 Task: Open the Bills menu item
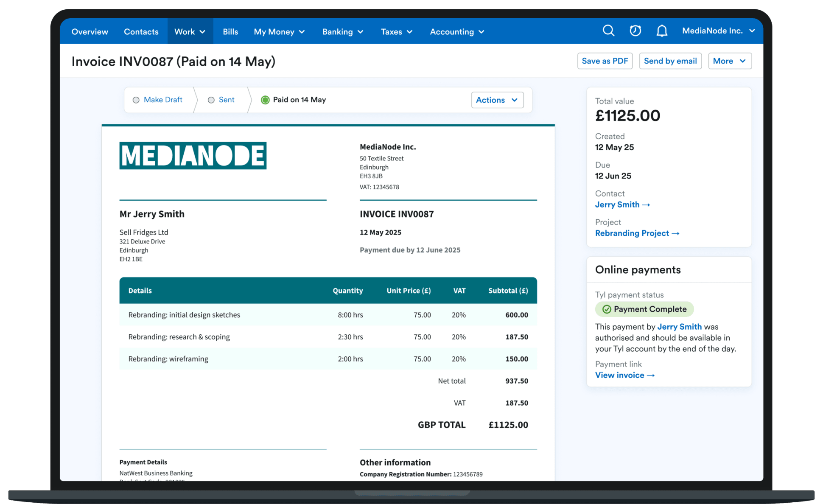230,32
